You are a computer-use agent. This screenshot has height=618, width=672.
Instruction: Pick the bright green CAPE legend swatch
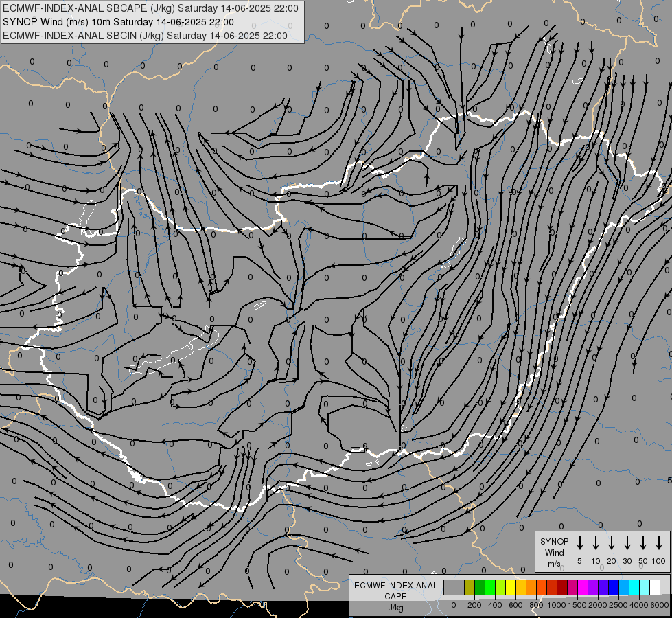click(x=490, y=587)
